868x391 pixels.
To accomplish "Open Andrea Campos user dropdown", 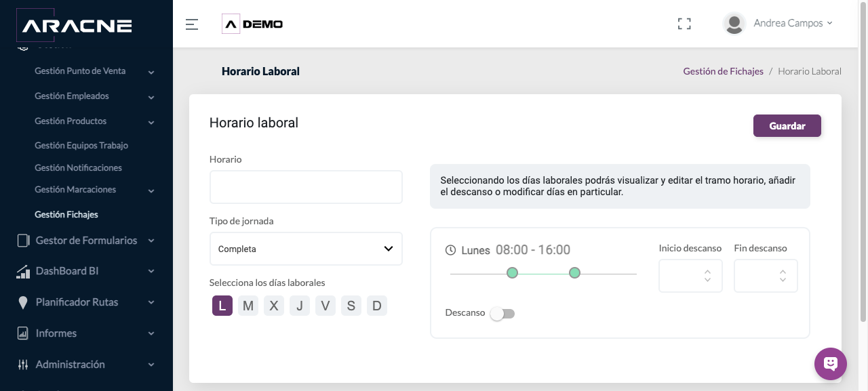I will [793, 23].
